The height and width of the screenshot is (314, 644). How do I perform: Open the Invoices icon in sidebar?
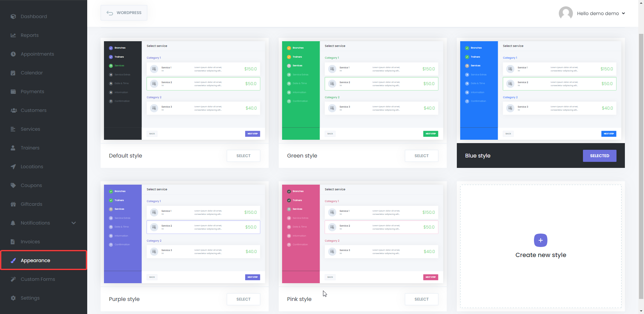[13, 241]
